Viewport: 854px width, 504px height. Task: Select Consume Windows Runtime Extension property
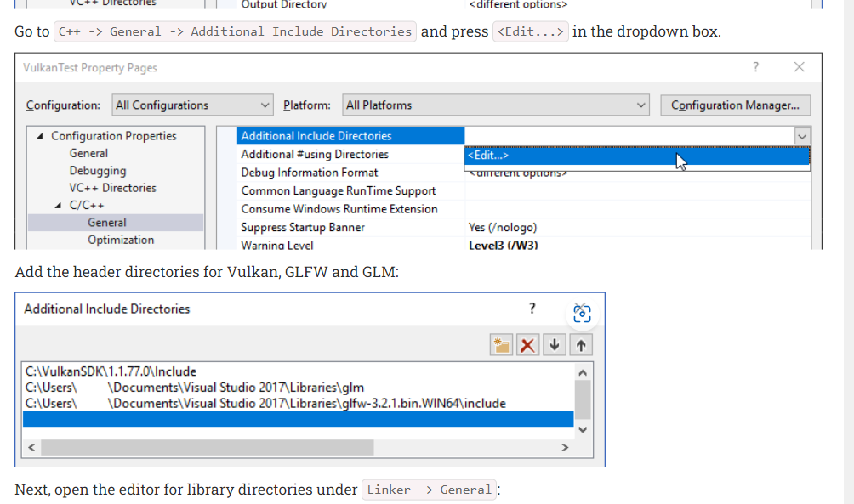point(339,209)
